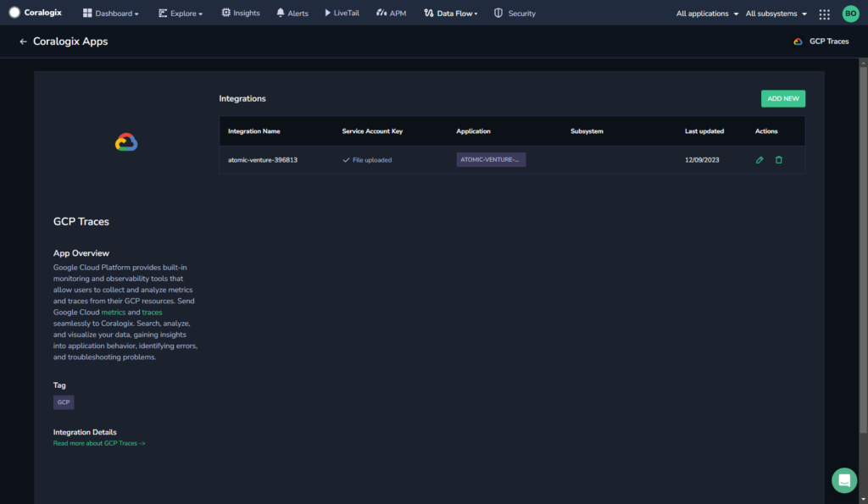Delete the atomic-venture-396813 integration
This screenshot has height=504, width=868.
pos(779,160)
